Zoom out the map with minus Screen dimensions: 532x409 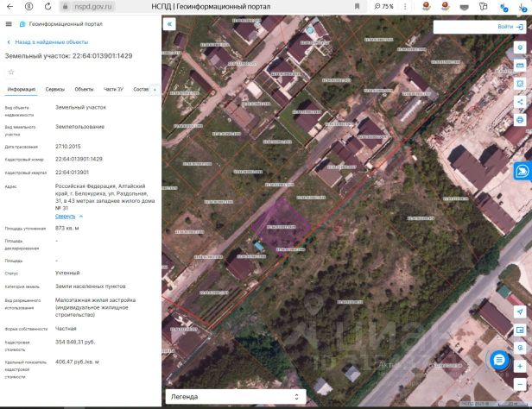coord(520,384)
